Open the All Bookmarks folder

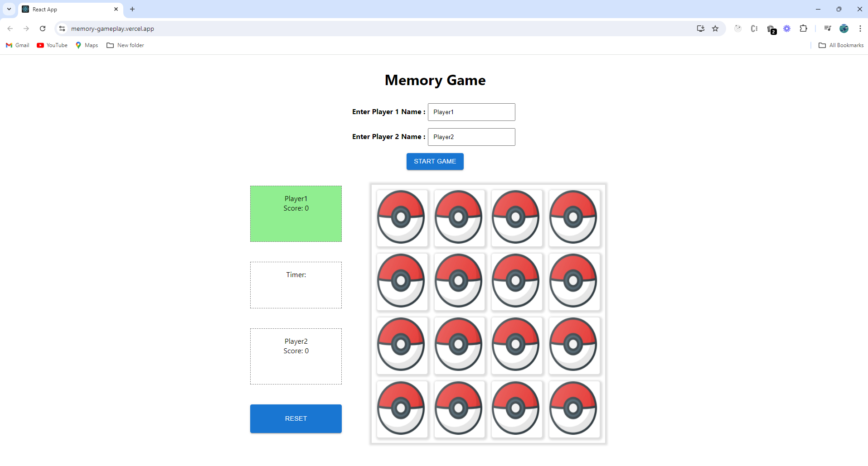841,45
